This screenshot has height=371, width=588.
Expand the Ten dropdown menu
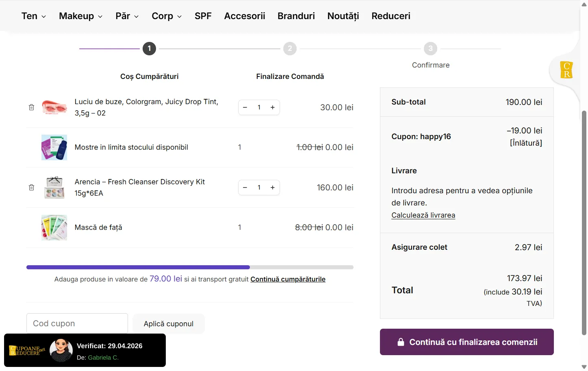[33, 16]
